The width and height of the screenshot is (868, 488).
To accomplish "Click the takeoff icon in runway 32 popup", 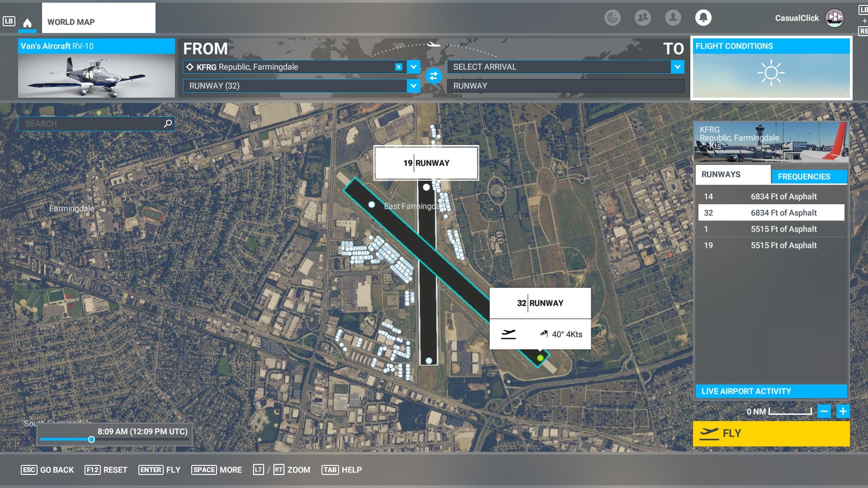I will 508,334.
